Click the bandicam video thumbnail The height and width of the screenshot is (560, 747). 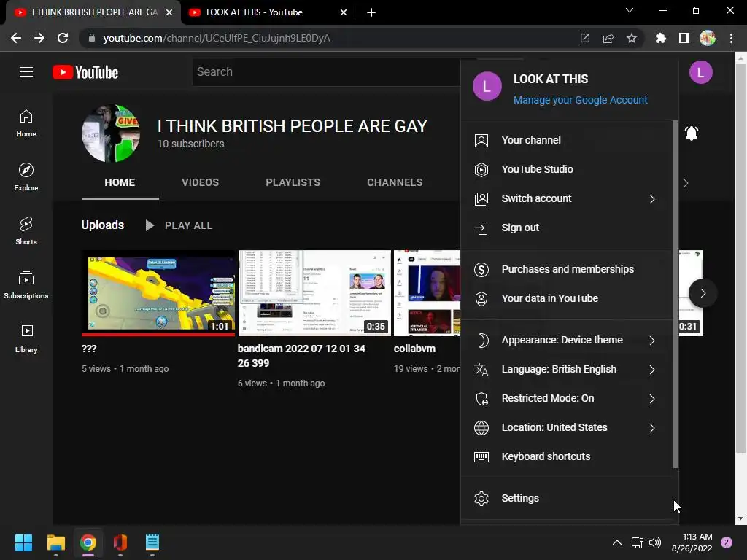[x=314, y=293]
